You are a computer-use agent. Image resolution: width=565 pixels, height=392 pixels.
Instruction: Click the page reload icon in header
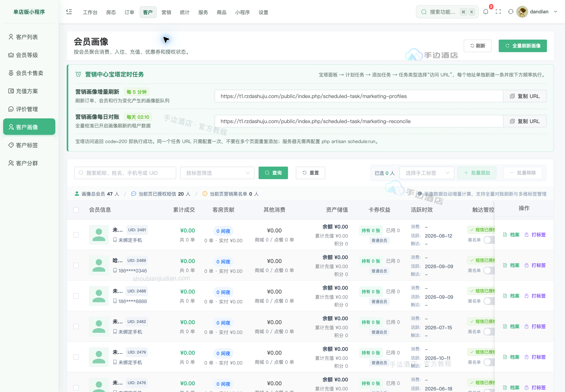(511, 12)
